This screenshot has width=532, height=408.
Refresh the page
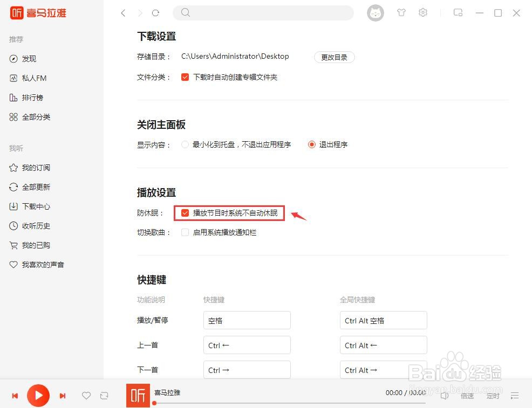coord(156,13)
